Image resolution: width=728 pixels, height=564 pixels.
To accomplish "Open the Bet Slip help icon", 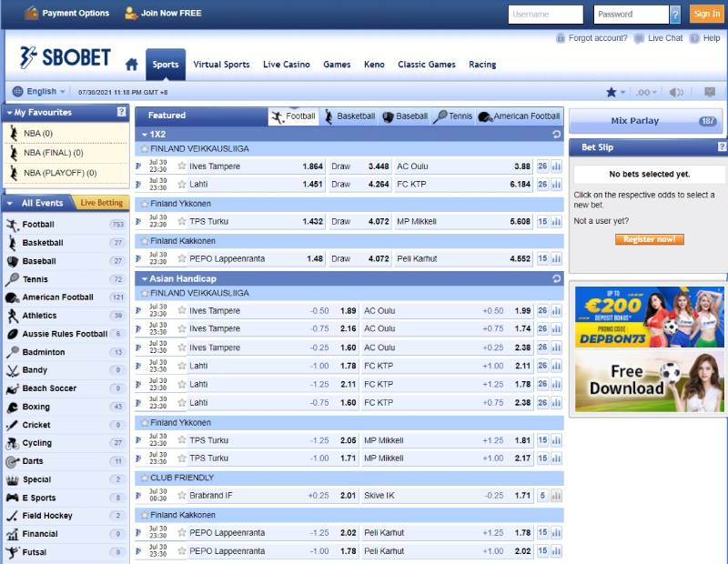I will [722, 146].
